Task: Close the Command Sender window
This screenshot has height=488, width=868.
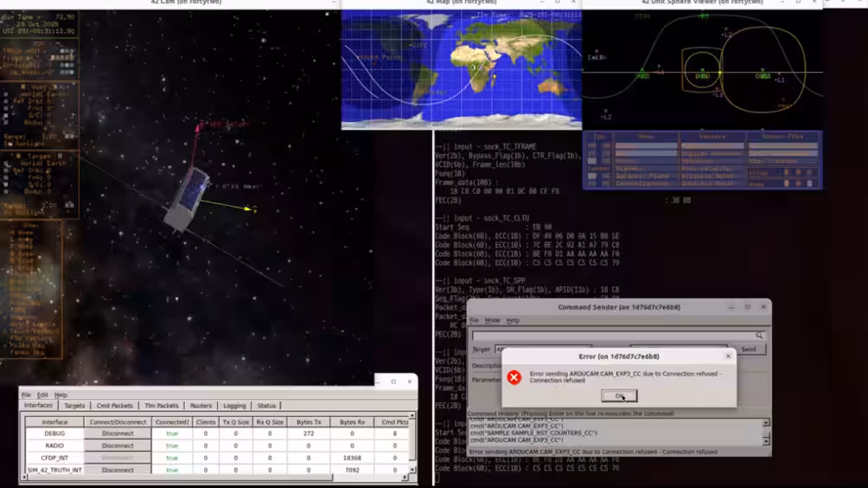Action: click(763, 307)
